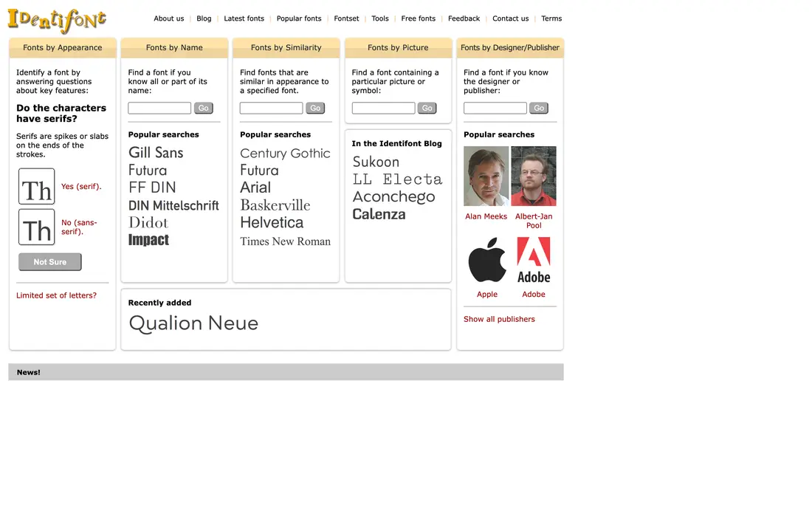
Task: Open Gill Sans popular search
Action: pyautogui.click(x=156, y=153)
